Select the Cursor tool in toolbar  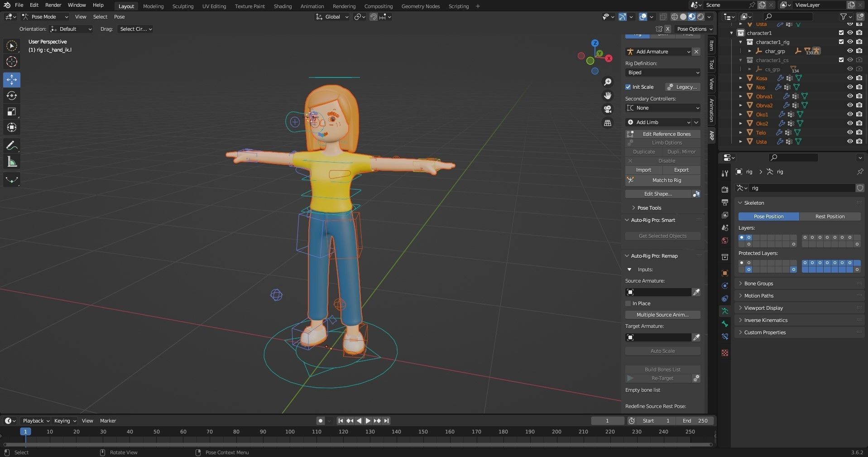coord(12,62)
